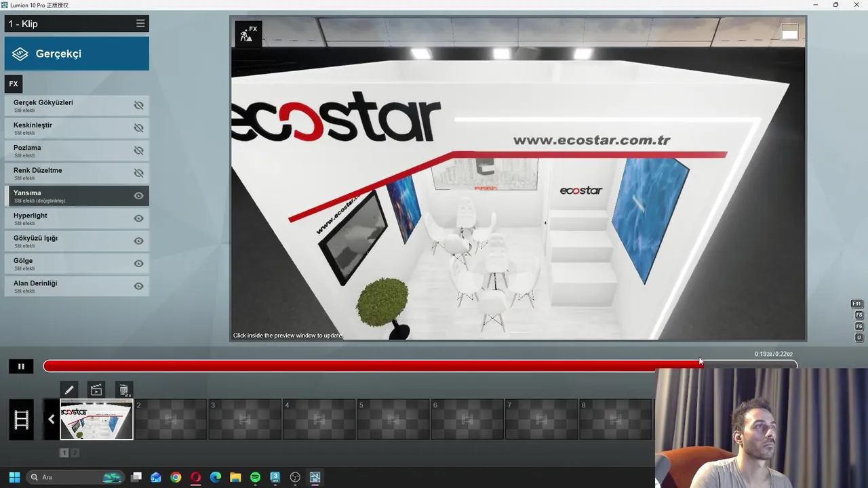Select the Alan Derinliği effect row
The image size is (868, 488).
coord(77,286)
